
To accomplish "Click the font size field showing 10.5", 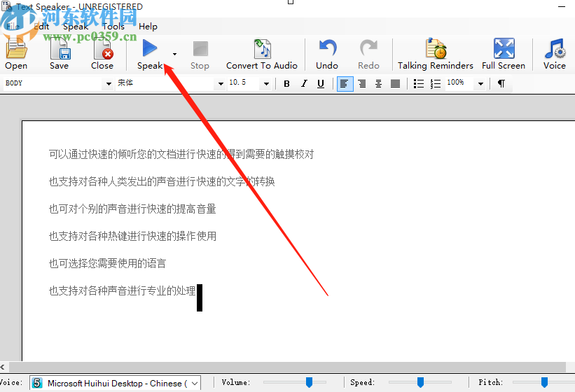I will [244, 83].
